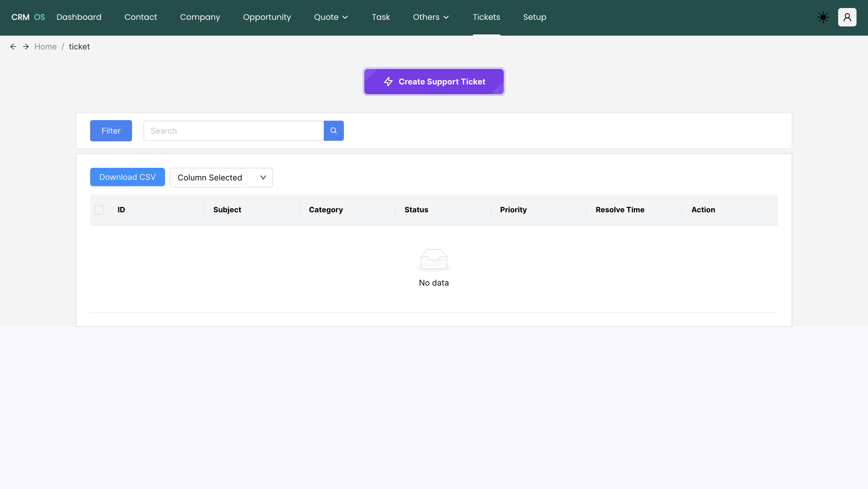Click the lightning bolt on Create Support Ticket
Screen dimensions: 868x489
click(x=389, y=82)
